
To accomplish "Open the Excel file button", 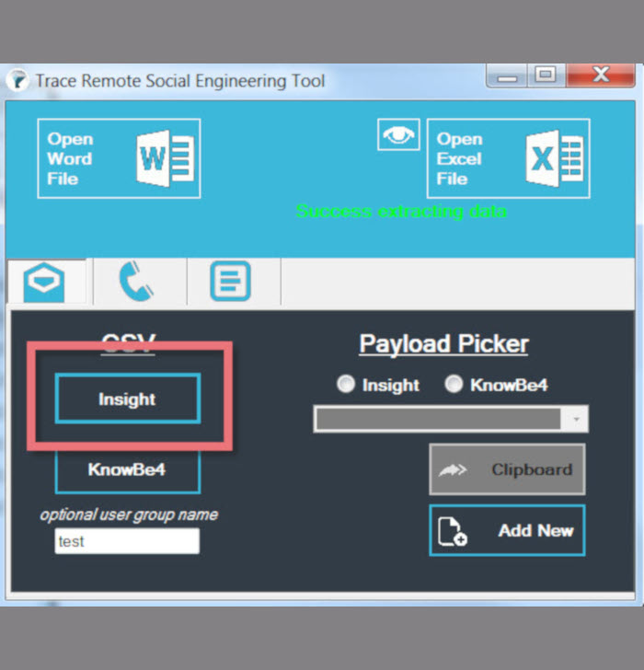I will (x=508, y=158).
